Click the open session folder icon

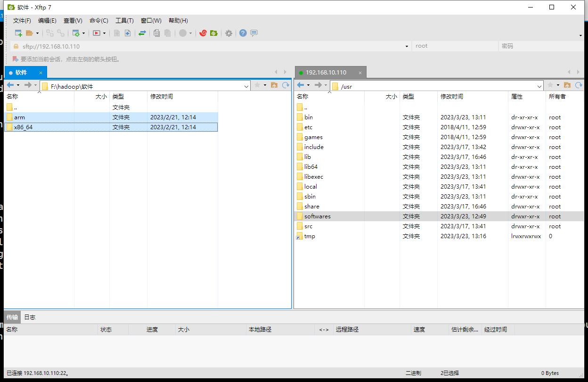29,33
